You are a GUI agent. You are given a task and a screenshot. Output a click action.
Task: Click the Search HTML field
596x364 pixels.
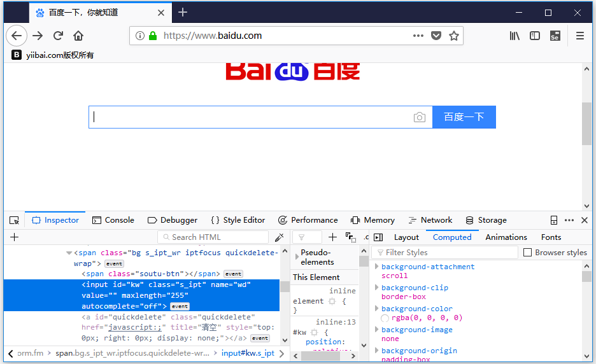coord(213,237)
